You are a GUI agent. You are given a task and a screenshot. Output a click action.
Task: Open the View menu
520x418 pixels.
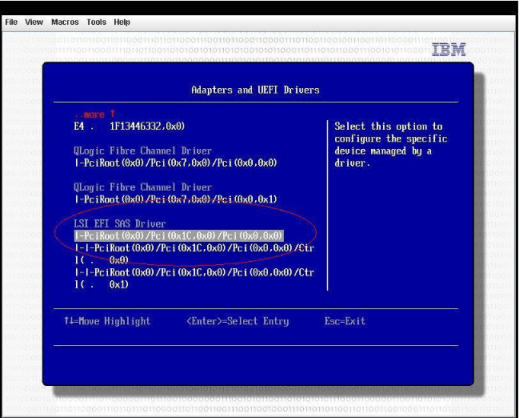[34, 22]
